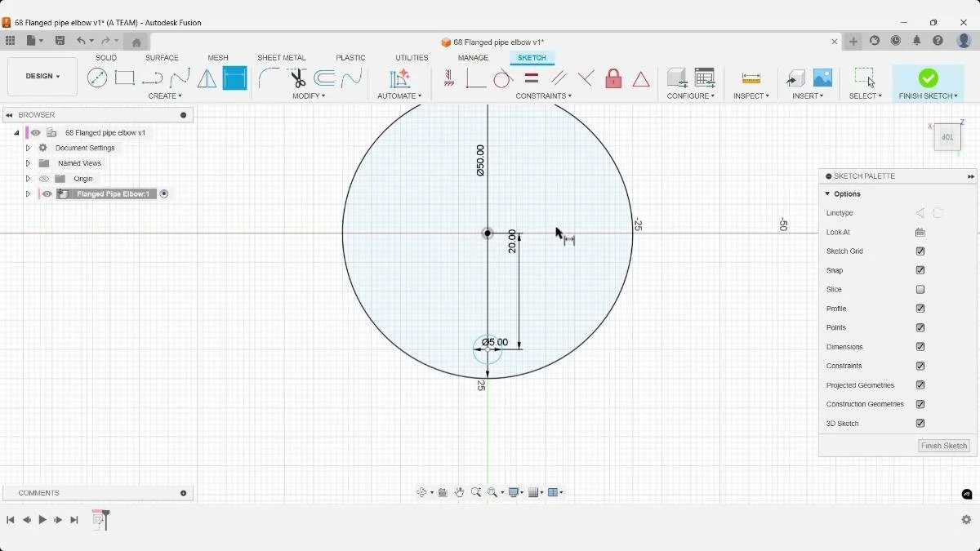Toggle visibility of Flanged Pipe Elbow:1

(x=47, y=194)
